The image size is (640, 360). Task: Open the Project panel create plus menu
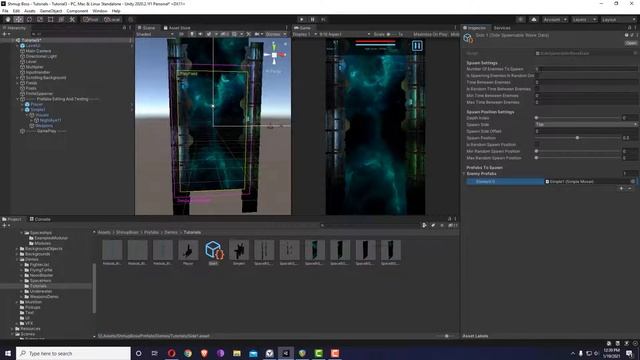point(6,225)
